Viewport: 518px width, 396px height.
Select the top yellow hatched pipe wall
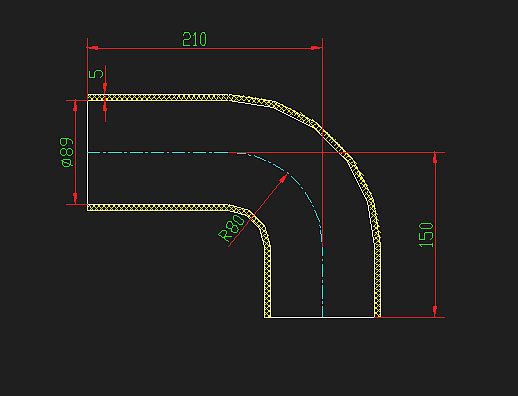coord(159,97)
